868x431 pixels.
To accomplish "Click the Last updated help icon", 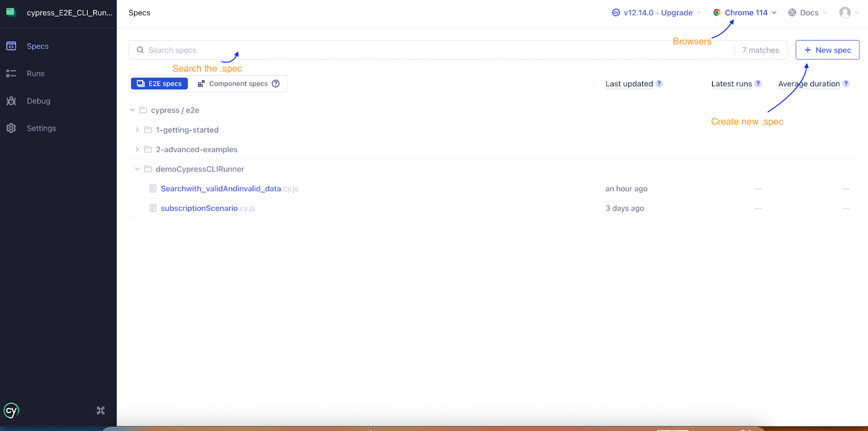I will pos(659,83).
